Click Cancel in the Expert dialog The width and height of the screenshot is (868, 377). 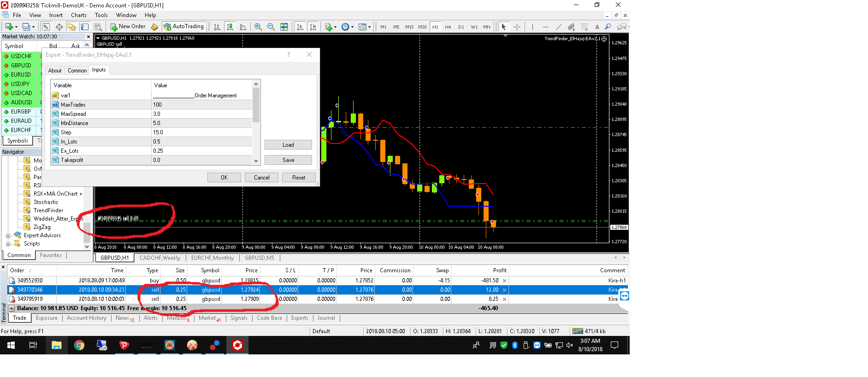click(261, 178)
